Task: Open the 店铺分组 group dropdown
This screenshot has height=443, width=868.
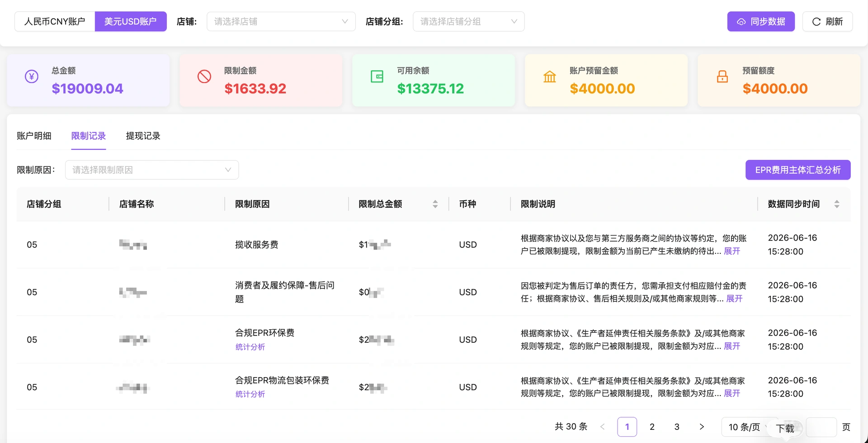Action: pyautogui.click(x=468, y=22)
